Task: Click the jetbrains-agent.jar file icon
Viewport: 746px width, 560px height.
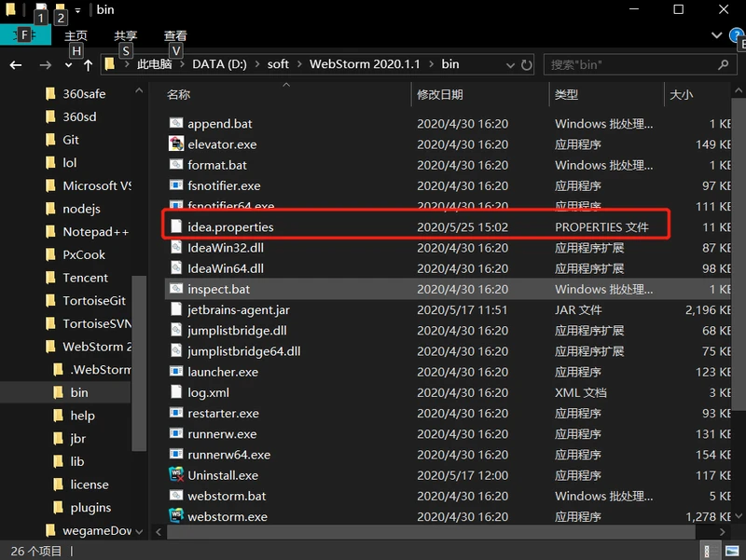Action: tap(176, 309)
